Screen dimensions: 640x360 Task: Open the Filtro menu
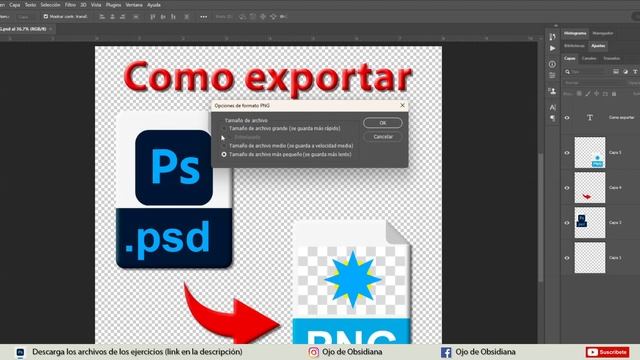tap(70, 5)
